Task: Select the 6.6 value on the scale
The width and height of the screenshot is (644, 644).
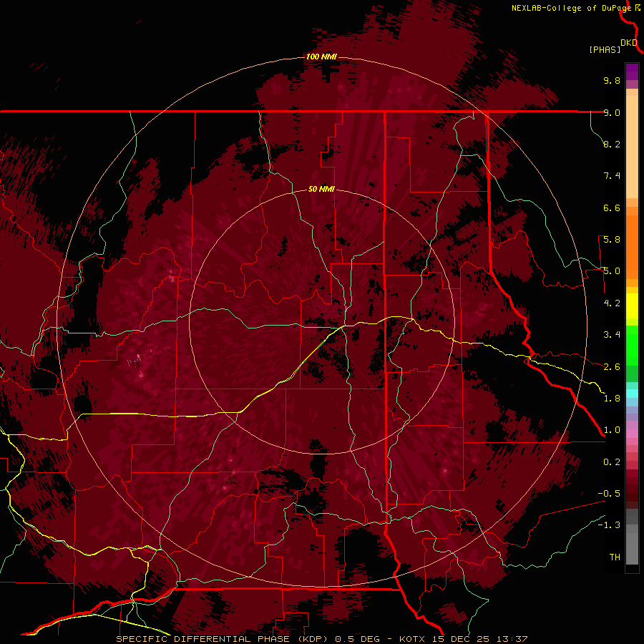Action: pos(612,208)
